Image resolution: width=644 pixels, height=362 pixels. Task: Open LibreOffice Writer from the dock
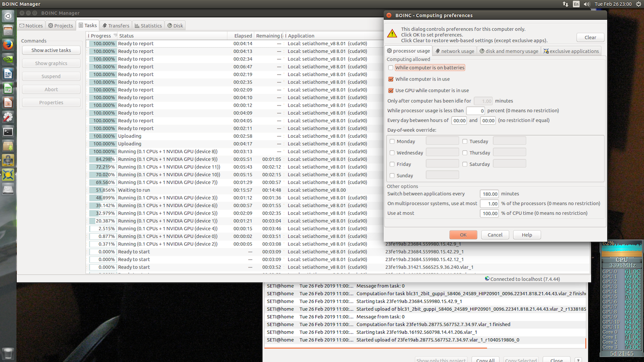click(8, 74)
